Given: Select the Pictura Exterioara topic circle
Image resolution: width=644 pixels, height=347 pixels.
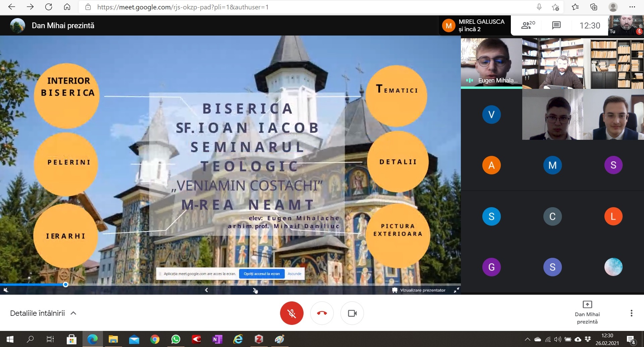Looking at the screenshot, I should [397, 235].
